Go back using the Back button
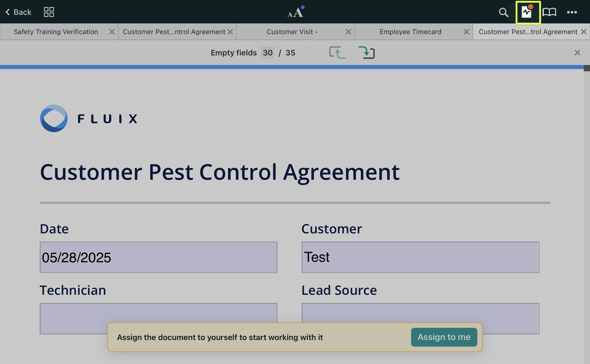The image size is (590, 364). tap(18, 12)
